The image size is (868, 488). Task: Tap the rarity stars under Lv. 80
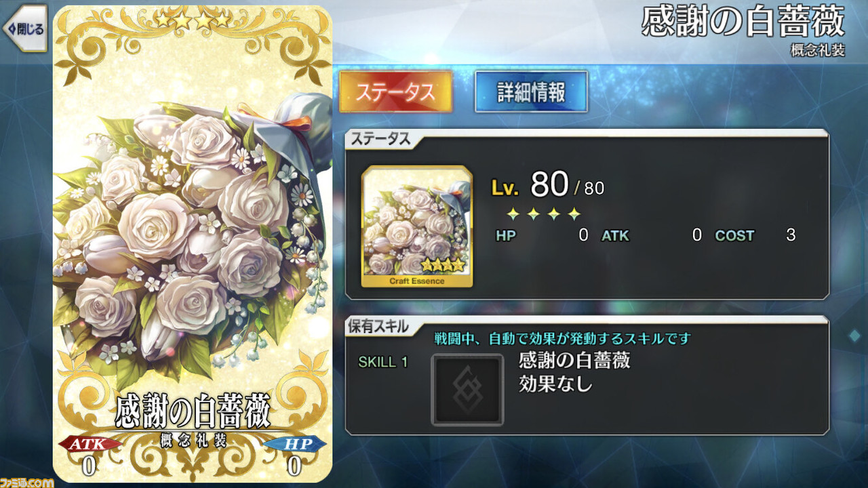coord(545,214)
